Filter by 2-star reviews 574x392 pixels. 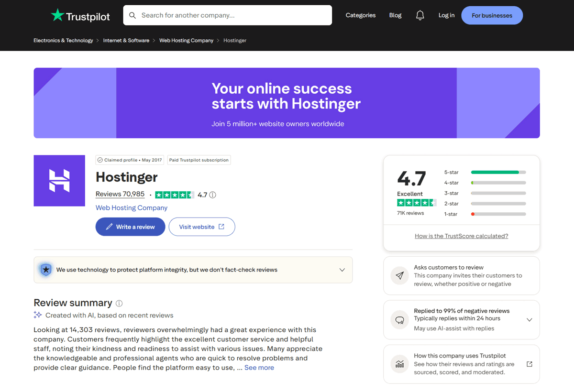coord(485,204)
